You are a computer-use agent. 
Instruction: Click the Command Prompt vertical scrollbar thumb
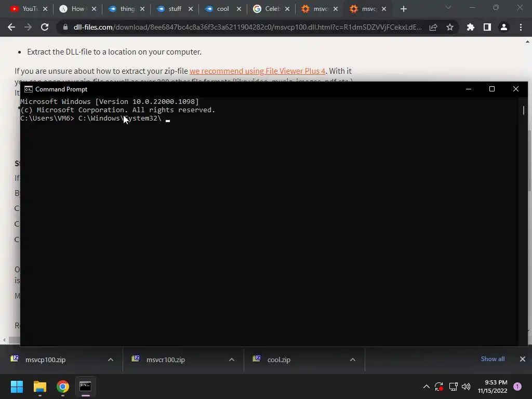[524, 110]
